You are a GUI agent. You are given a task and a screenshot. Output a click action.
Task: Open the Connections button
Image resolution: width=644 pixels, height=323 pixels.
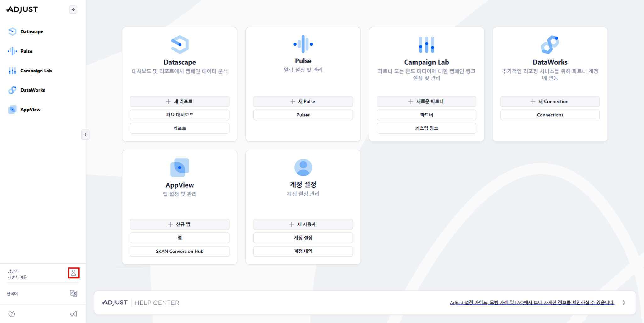(x=550, y=115)
